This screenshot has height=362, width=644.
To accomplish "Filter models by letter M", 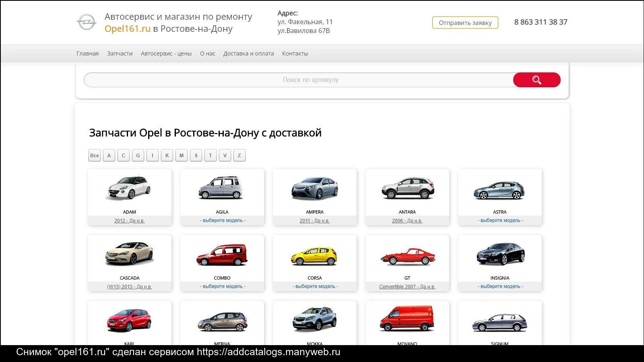I will pos(182,155).
